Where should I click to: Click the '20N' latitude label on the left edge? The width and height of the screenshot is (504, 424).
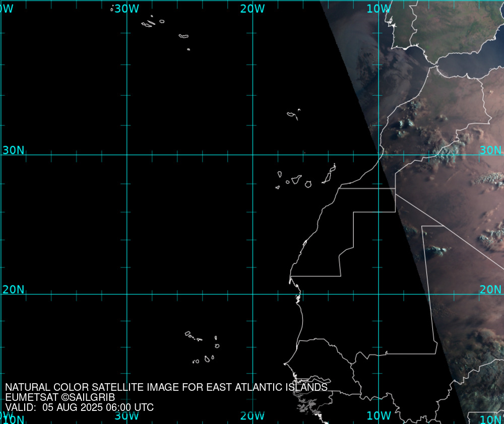click(13, 290)
